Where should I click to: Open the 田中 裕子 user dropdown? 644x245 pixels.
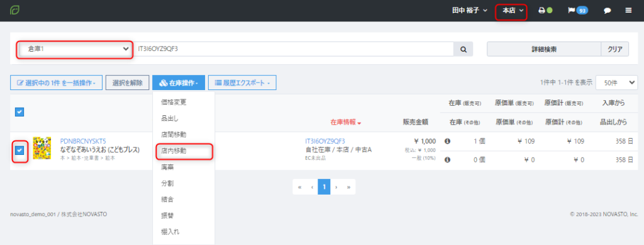click(469, 11)
